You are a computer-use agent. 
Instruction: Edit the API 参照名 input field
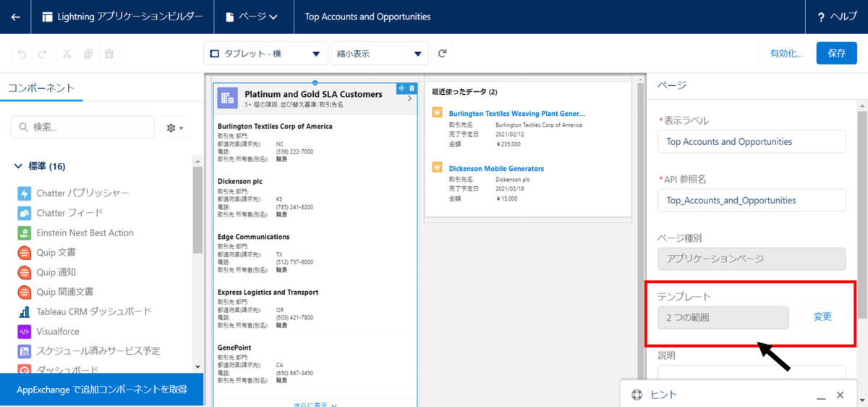click(x=752, y=200)
